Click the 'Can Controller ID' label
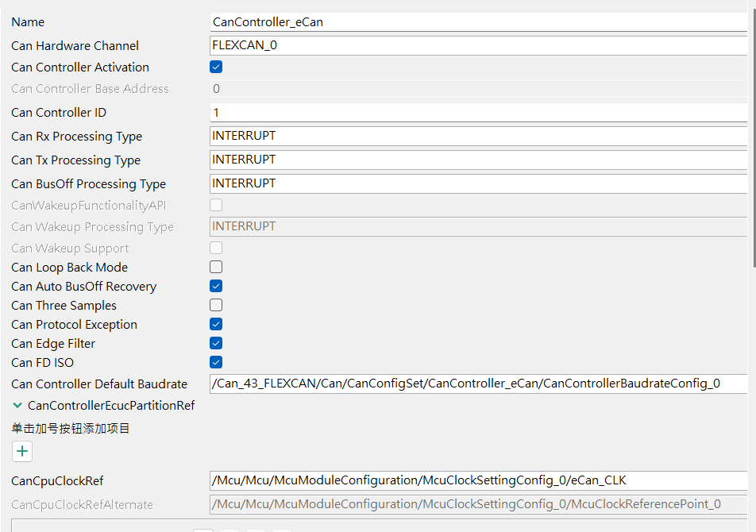Viewport: 756px width, 532px height. (x=59, y=113)
